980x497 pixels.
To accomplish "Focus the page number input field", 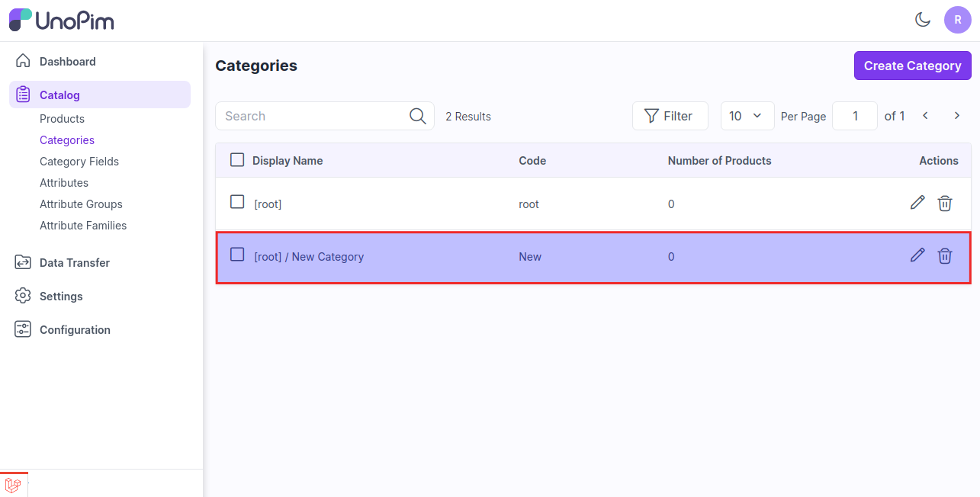I will (854, 116).
